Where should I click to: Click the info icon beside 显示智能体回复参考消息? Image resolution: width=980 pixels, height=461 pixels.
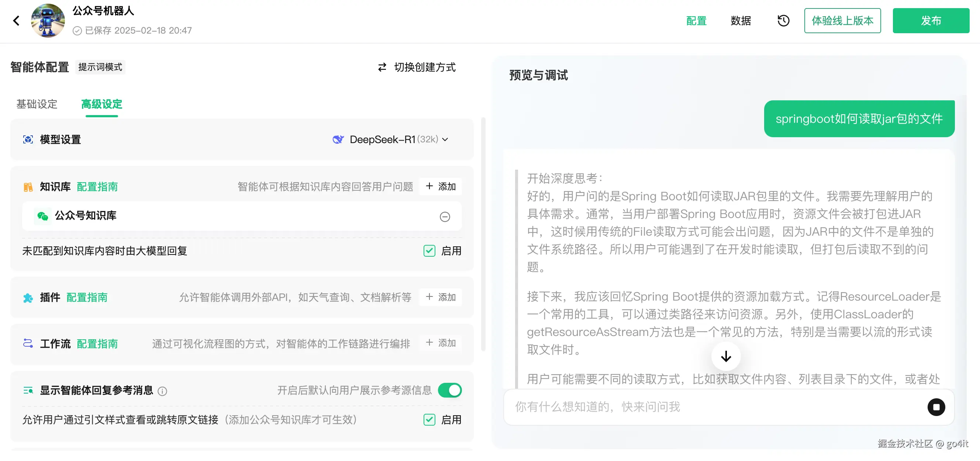tap(162, 391)
